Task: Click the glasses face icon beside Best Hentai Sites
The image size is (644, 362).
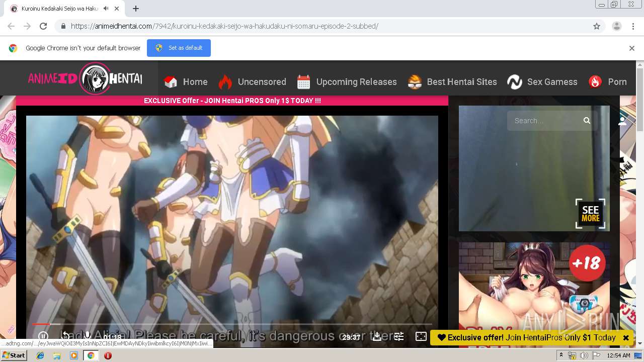Action: [x=415, y=82]
